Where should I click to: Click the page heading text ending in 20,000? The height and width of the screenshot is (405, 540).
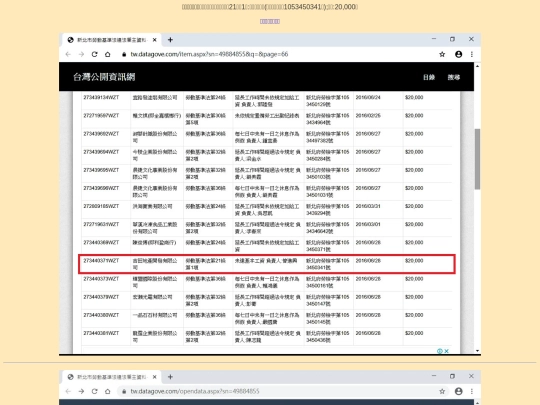pyautogui.click(x=270, y=7)
